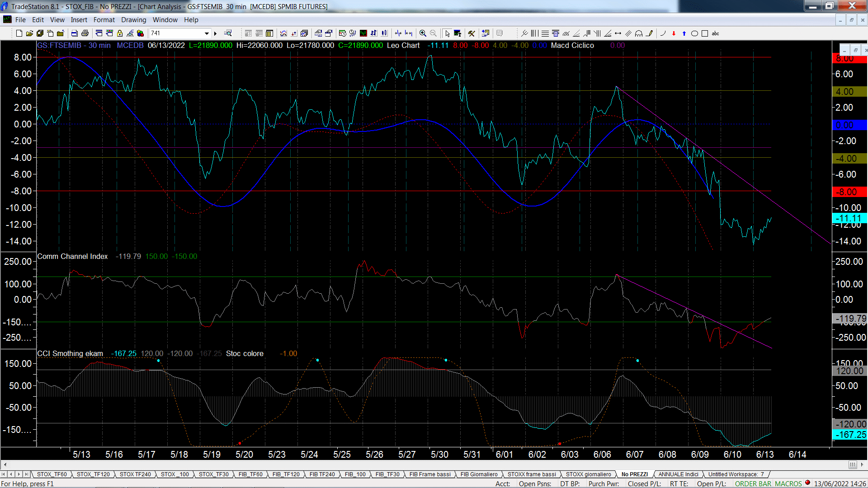
Task: Switch to the STOXX frame bassi tab
Action: coord(532,474)
